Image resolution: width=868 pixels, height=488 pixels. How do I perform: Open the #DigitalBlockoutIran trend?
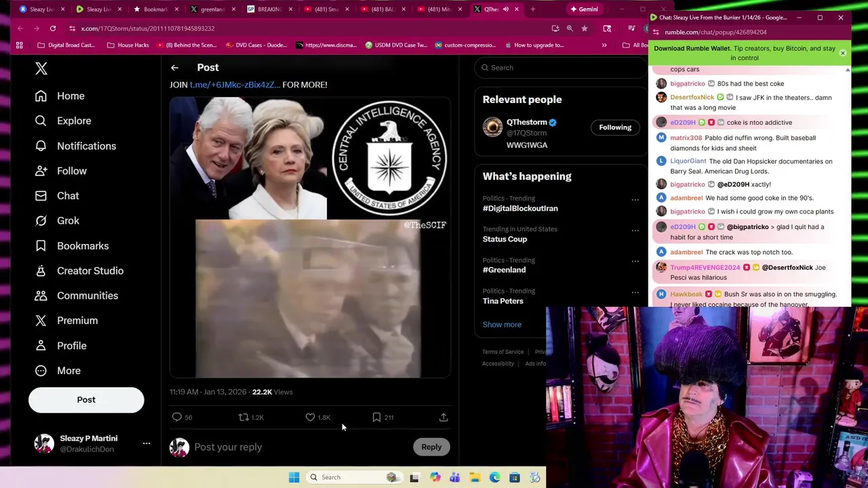[x=520, y=209]
